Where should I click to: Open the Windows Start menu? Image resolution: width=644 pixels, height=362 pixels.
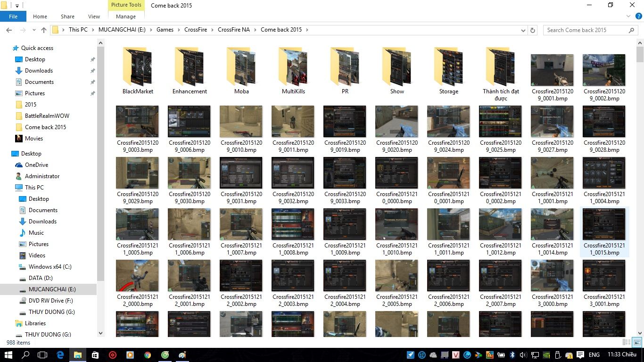click(8, 354)
